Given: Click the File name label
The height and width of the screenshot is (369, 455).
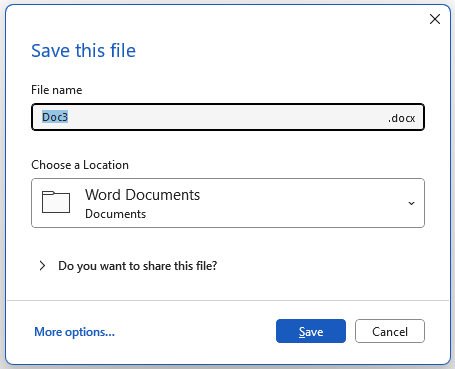Looking at the screenshot, I should point(57,90).
